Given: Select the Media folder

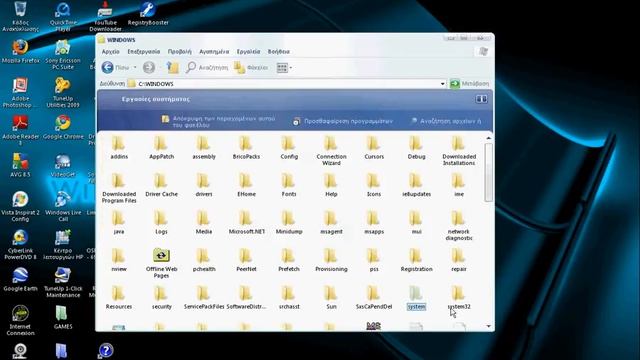Looking at the screenshot, I should click(204, 223).
